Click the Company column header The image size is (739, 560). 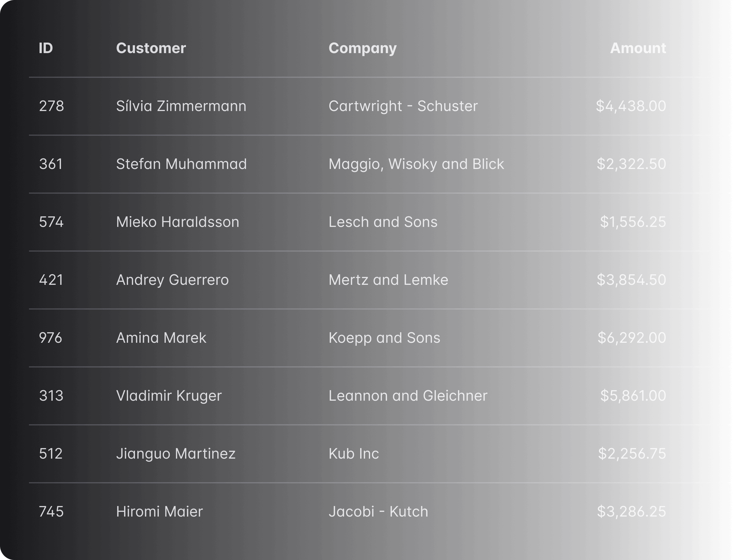click(x=363, y=48)
